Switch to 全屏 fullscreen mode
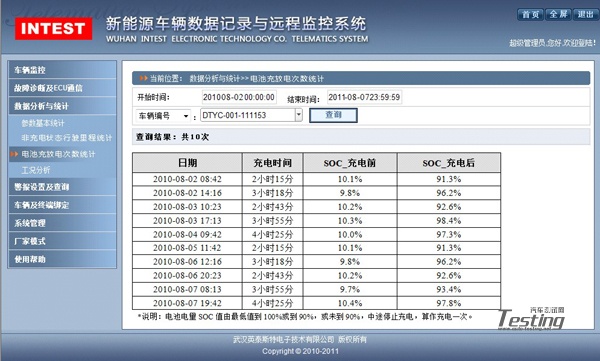Viewport: 600px width, 361px height. tap(558, 15)
